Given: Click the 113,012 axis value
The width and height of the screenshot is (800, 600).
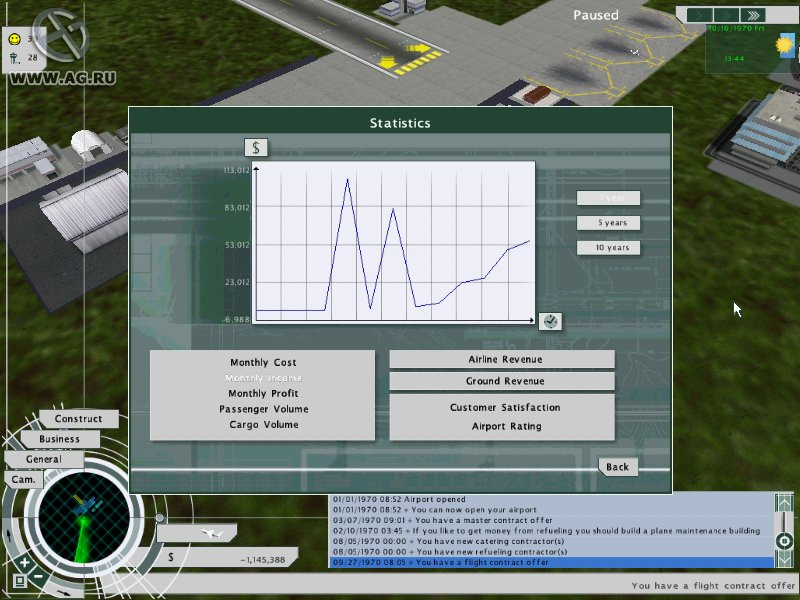Looking at the screenshot, I should tap(236, 170).
